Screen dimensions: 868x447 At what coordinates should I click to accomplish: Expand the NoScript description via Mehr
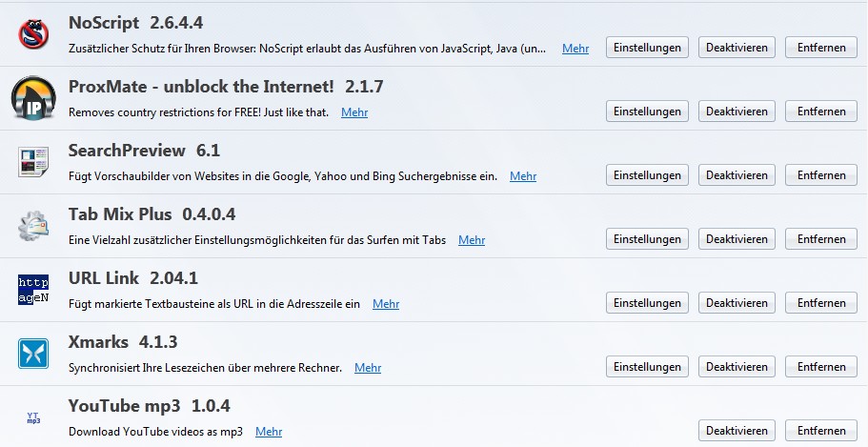(x=575, y=49)
